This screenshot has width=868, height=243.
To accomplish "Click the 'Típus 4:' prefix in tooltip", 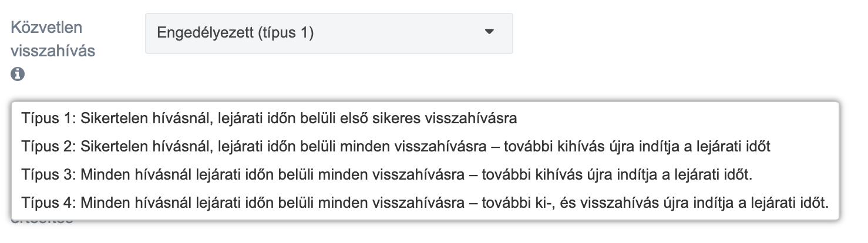I will coord(48,203).
